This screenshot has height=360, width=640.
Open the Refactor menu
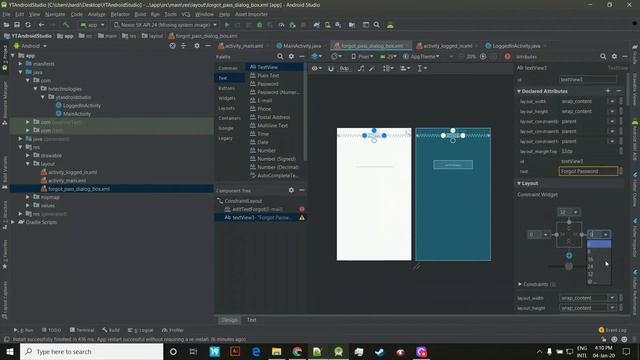[120, 14]
